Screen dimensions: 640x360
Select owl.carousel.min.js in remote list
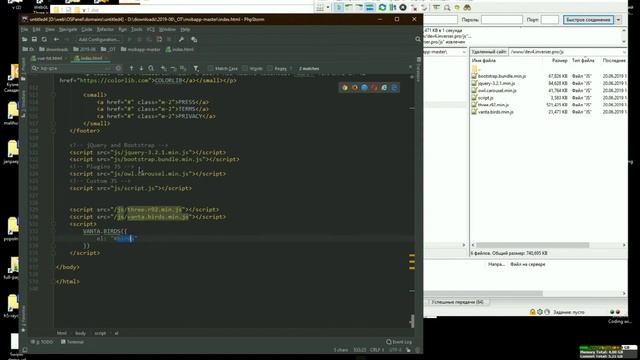pos(497,91)
